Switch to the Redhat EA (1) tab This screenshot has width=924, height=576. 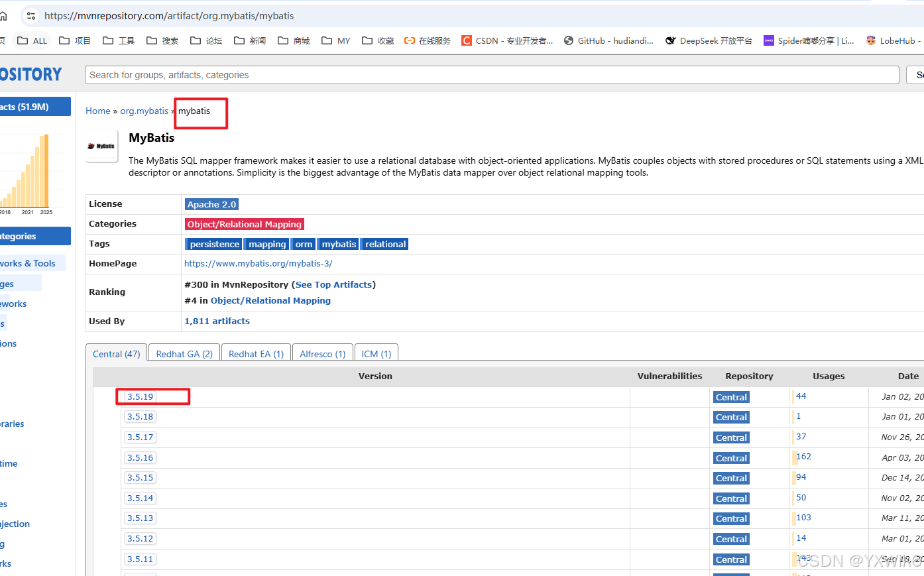(256, 353)
